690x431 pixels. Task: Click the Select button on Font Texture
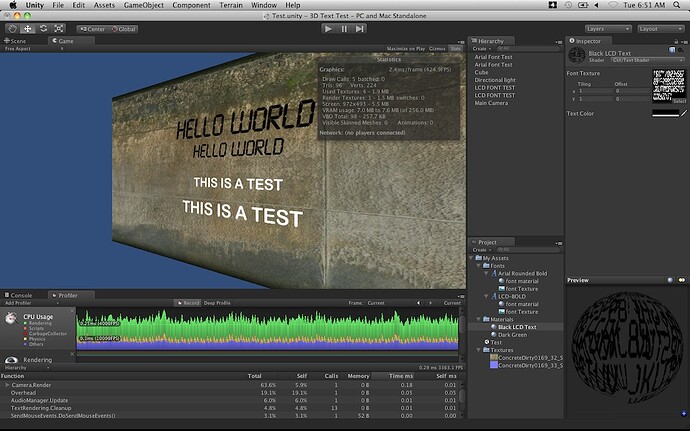point(679,101)
